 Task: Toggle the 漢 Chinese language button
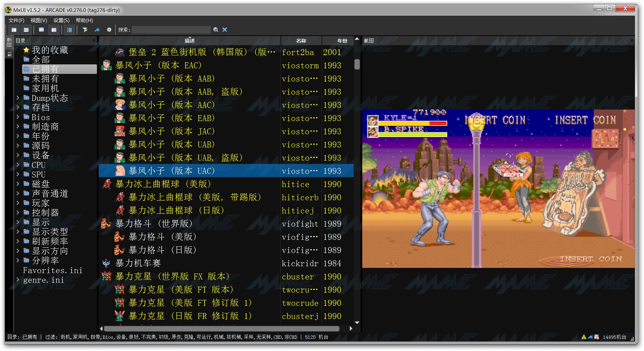(70, 30)
